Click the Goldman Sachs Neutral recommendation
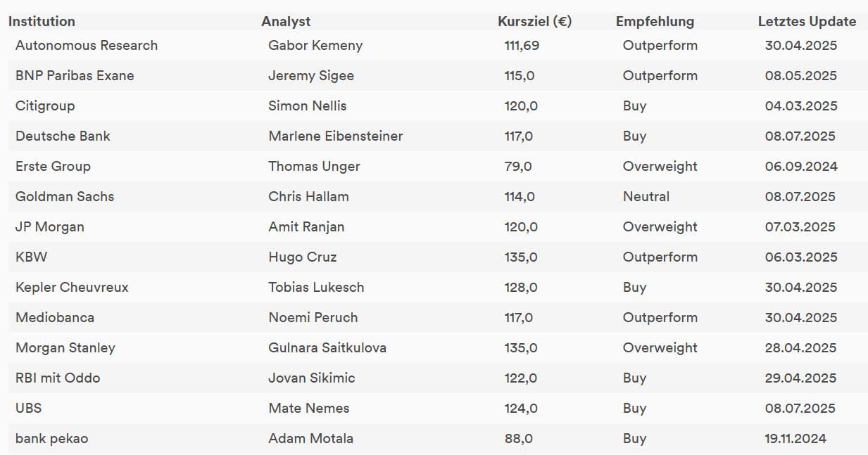Viewport: 868px width, 455px height. click(646, 196)
